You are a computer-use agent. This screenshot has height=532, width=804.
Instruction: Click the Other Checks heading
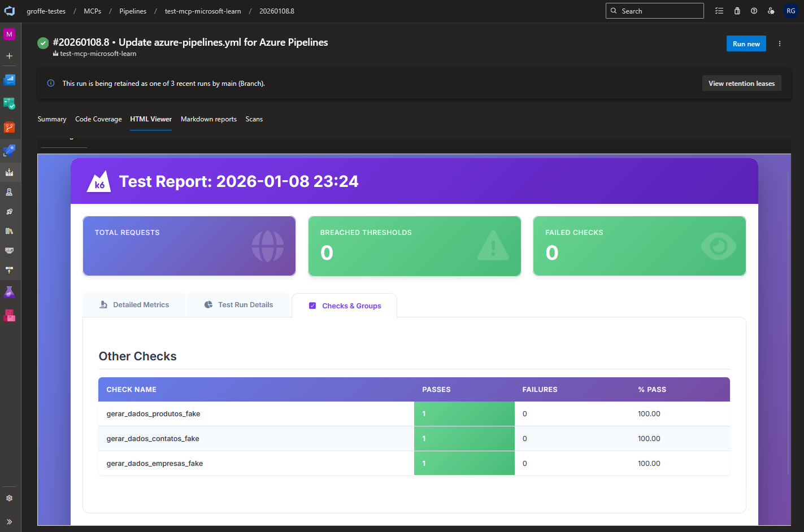pos(138,356)
